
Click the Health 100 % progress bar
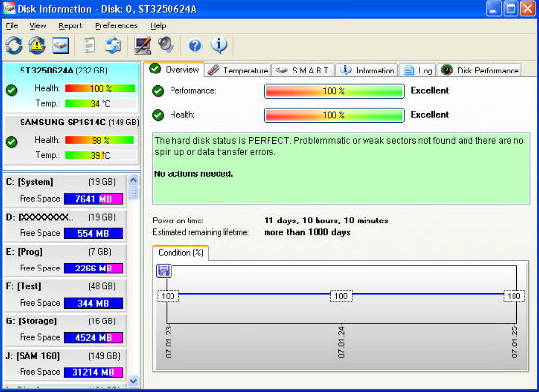(x=334, y=115)
